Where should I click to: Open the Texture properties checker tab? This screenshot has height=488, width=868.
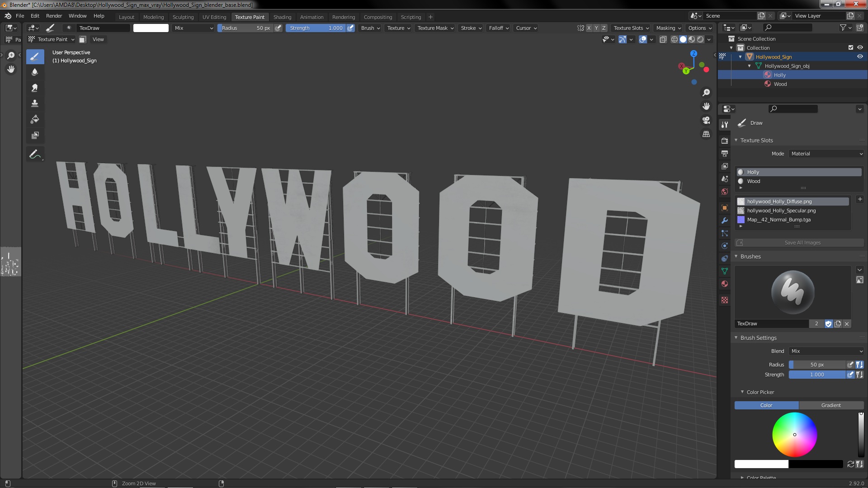(725, 300)
